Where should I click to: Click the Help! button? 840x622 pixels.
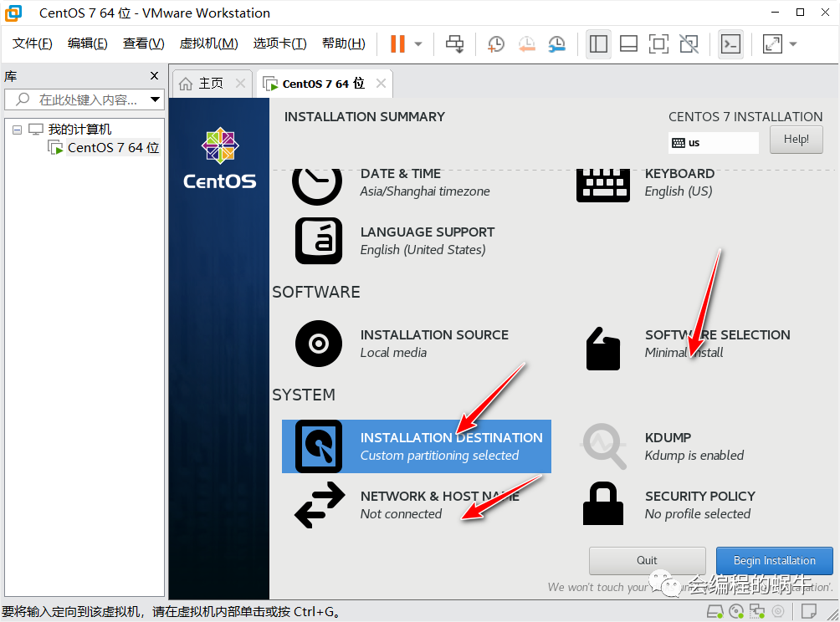(796, 139)
